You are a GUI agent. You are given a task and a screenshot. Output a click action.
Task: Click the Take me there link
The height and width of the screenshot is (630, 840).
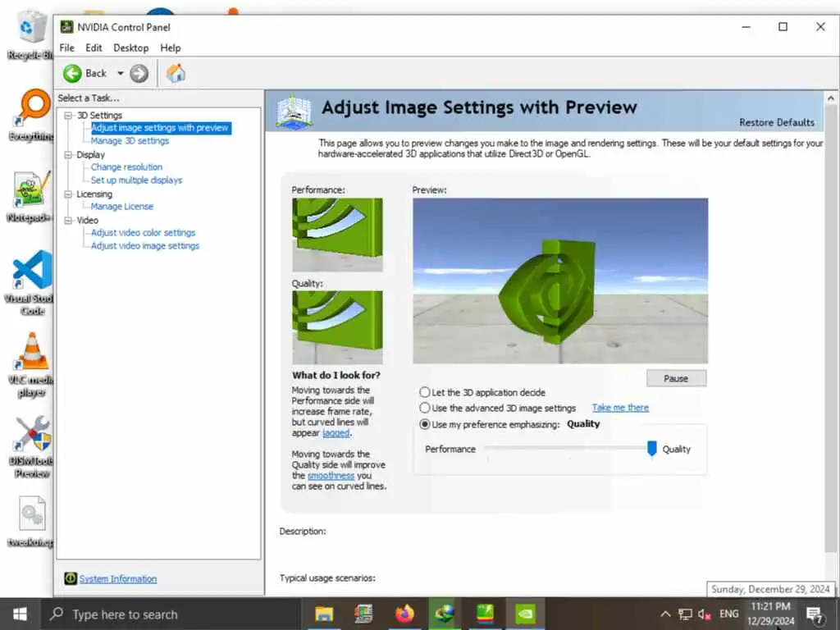pos(620,408)
